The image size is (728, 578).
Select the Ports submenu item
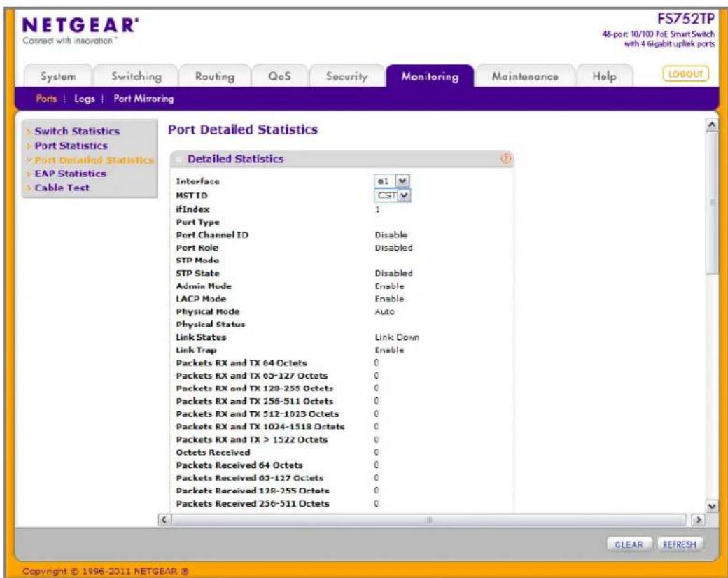click(46, 99)
